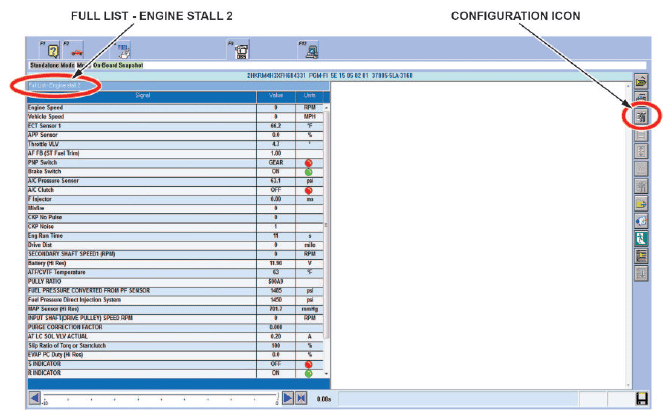Open the F1 help question-mark icon
Viewport: 672px width, 419px height.
[52, 51]
